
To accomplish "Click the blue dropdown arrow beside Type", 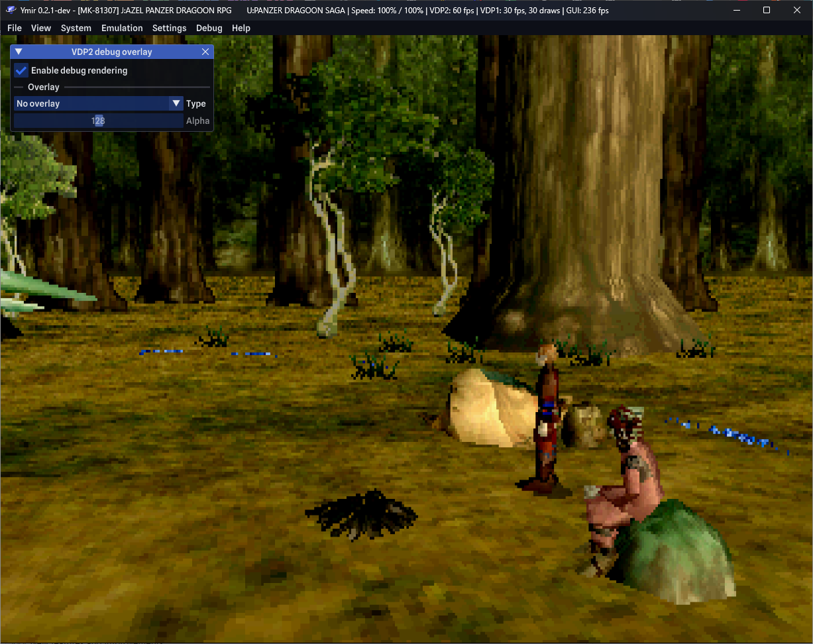I will click(x=176, y=103).
